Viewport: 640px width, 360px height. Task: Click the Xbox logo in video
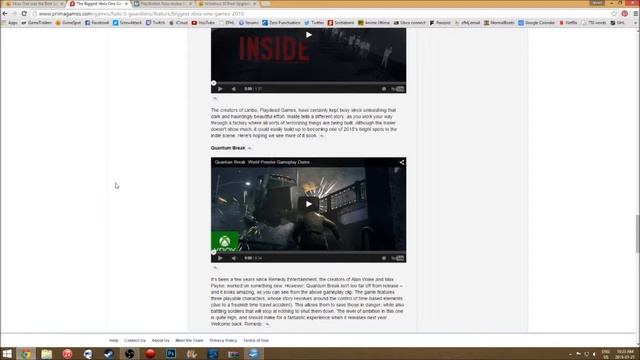224,242
